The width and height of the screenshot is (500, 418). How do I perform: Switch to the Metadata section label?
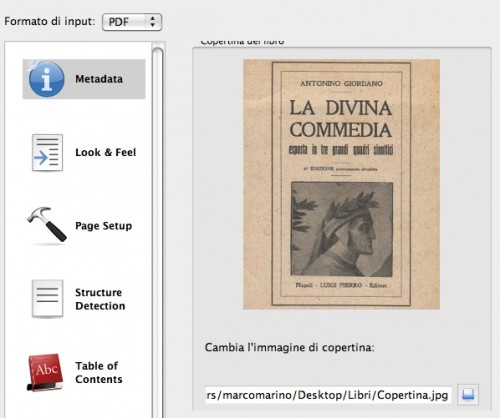99,79
